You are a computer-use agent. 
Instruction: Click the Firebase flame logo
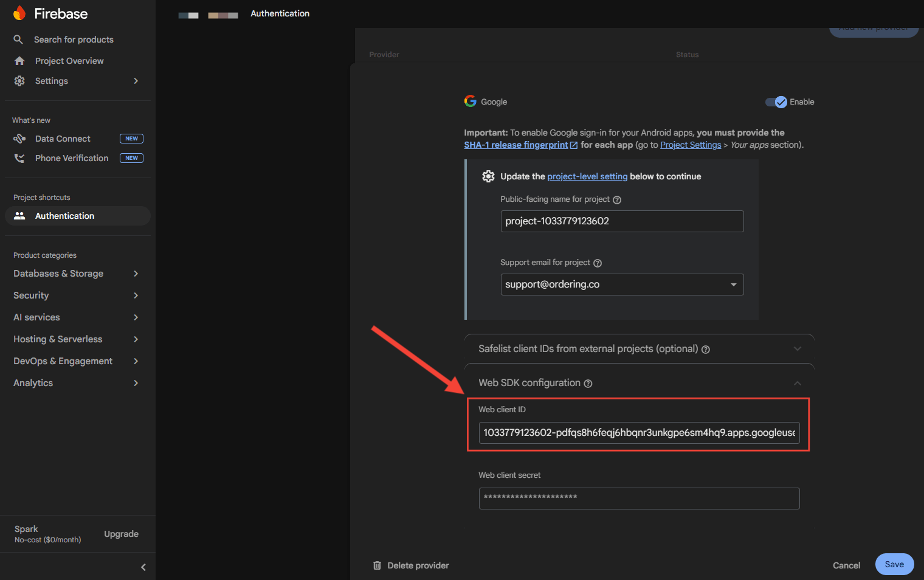click(19, 13)
